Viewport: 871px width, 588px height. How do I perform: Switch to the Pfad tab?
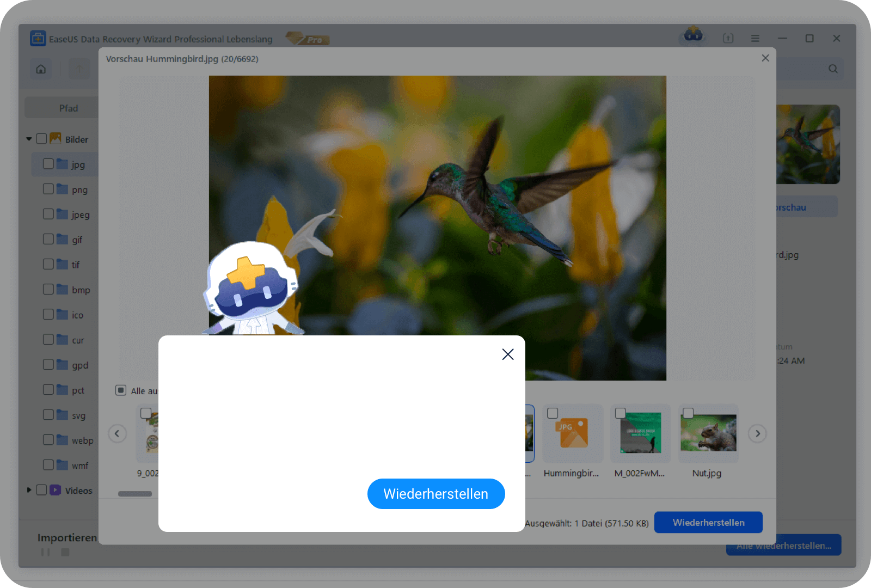pyautogui.click(x=68, y=108)
